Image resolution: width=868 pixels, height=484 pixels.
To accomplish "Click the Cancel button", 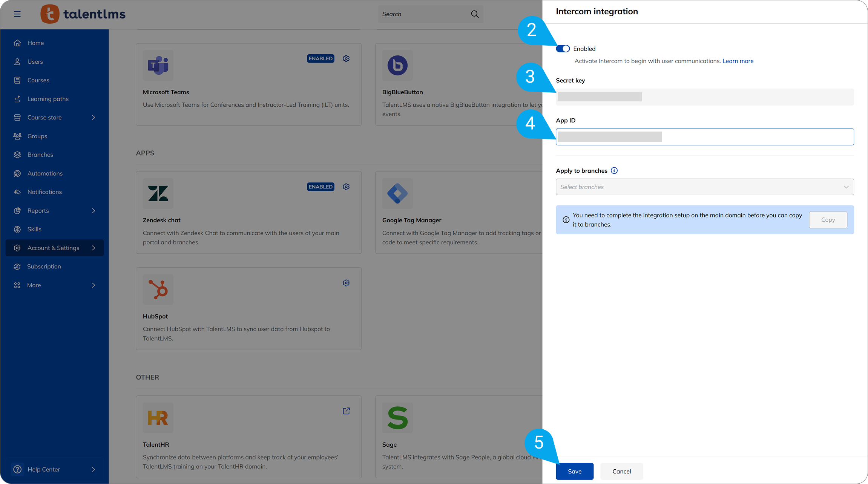I will click(x=621, y=471).
